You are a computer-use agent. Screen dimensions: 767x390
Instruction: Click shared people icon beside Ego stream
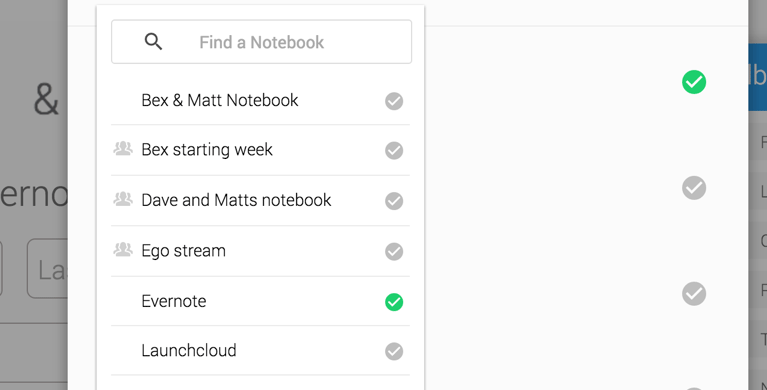point(123,250)
